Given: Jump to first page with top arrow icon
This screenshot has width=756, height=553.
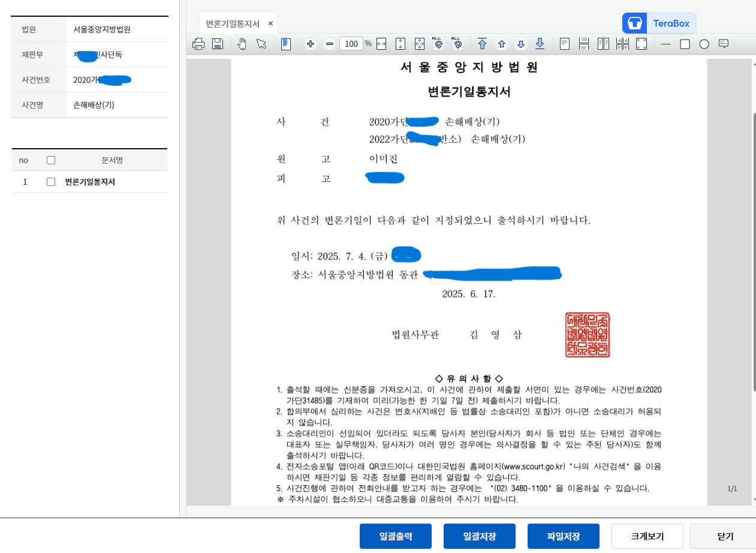Looking at the screenshot, I should 483,43.
